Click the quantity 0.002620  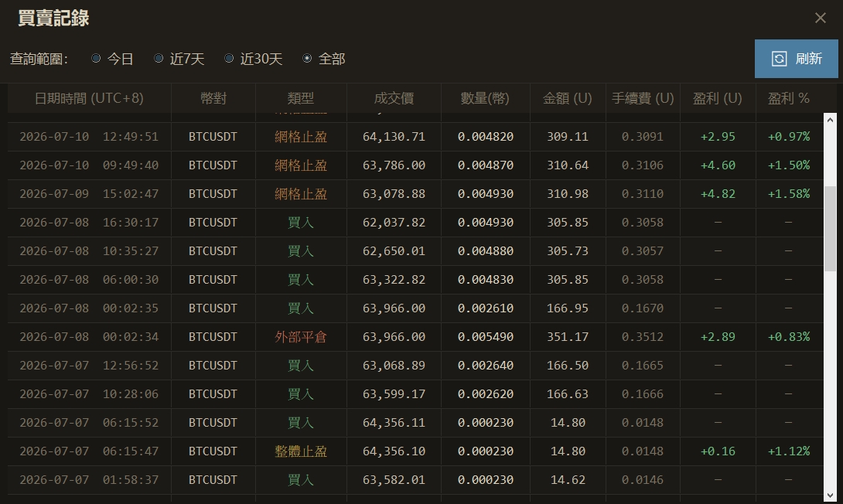[x=486, y=394]
